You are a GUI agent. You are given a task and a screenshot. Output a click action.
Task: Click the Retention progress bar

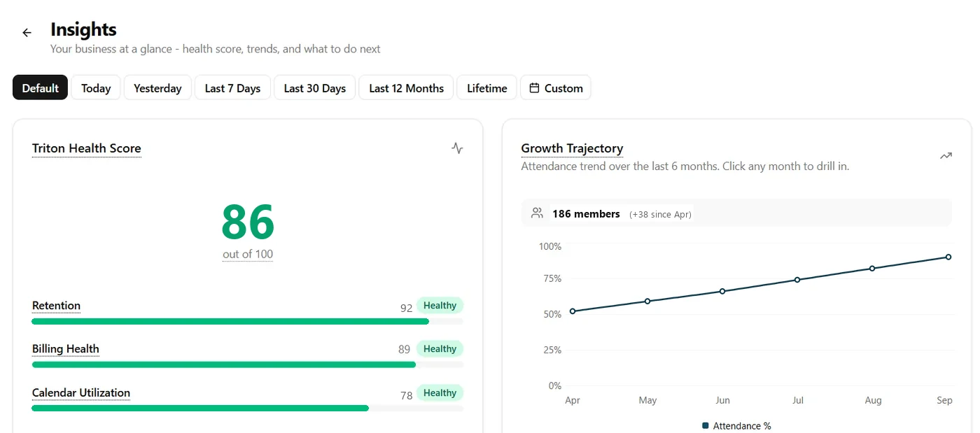(x=248, y=321)
